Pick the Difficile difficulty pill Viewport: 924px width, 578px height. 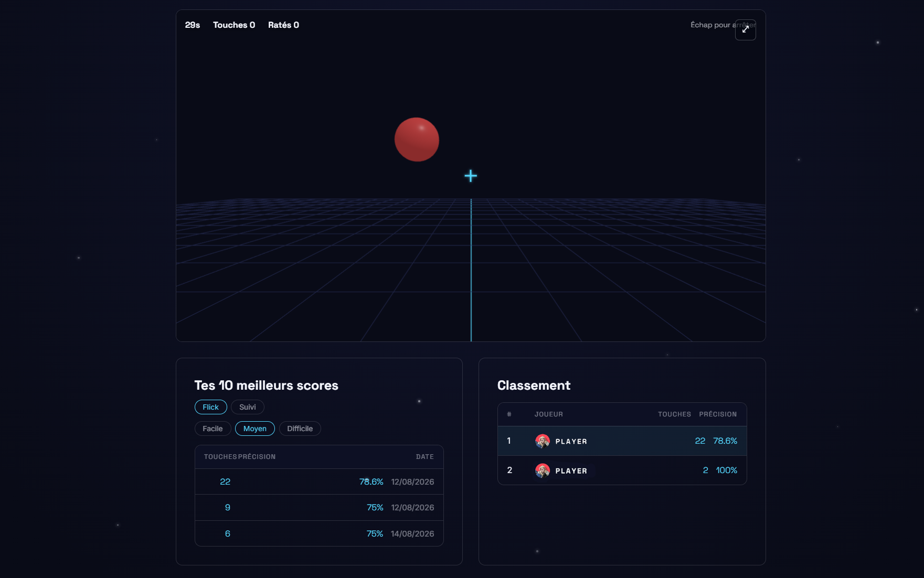click(x=300, y=429)
